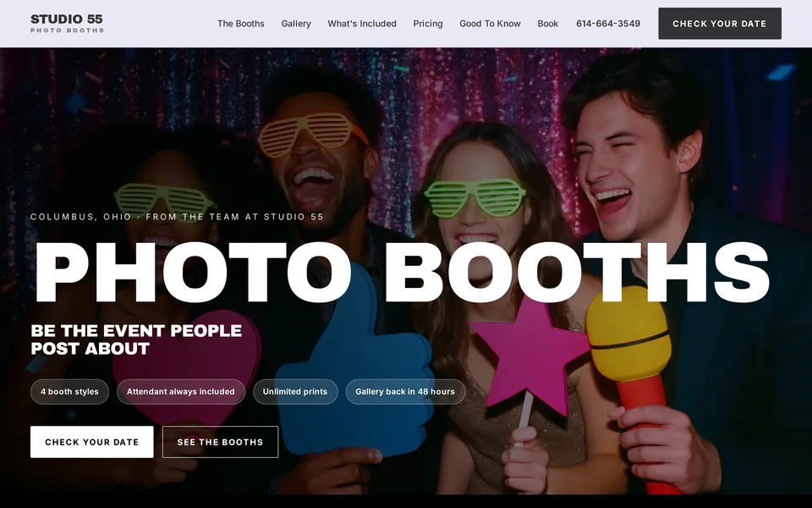Click the header Check Your Date button
The height and width of the screenshot is (508, 812).
(720, 24)
